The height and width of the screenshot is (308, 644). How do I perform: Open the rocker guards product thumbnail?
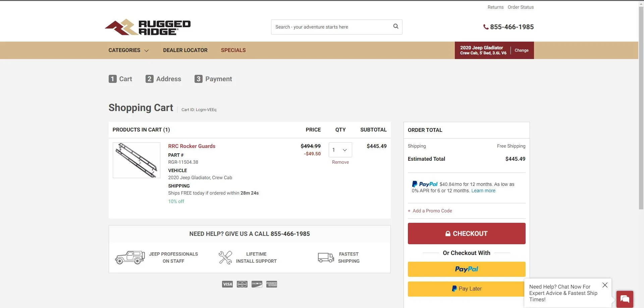(137, 160)
